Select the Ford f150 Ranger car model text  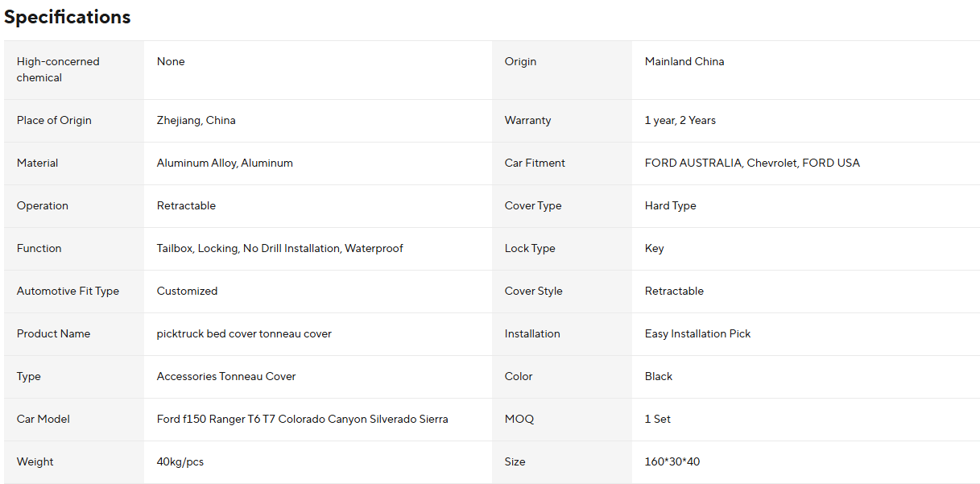302,419
